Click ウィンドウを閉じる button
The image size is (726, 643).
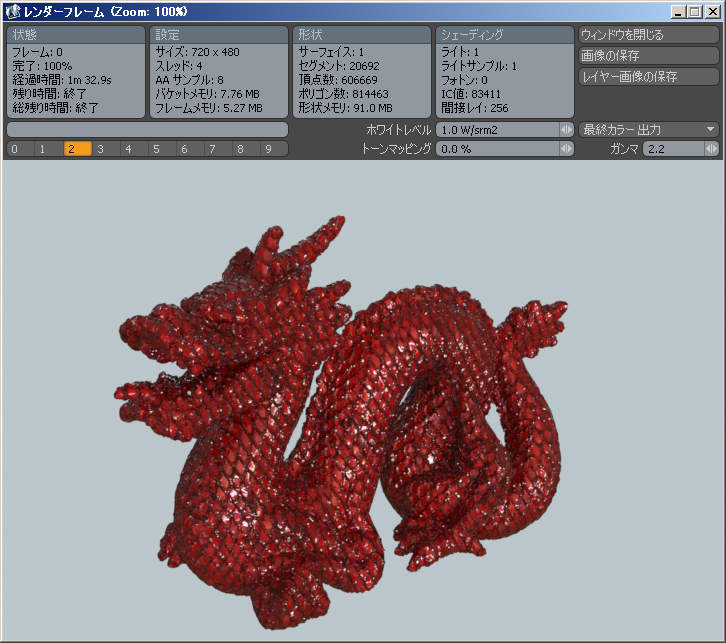[648, 35]
